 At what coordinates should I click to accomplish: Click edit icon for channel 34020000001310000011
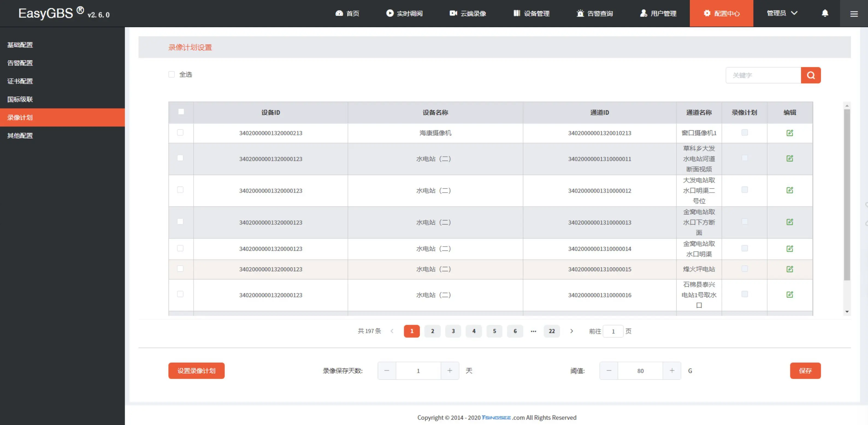(789, 158)
